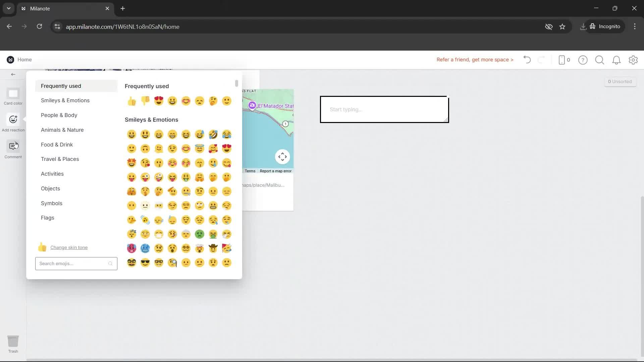644x362 pixels.
Task: Click the Milanote home logo
Action: (x=10, y=59)
